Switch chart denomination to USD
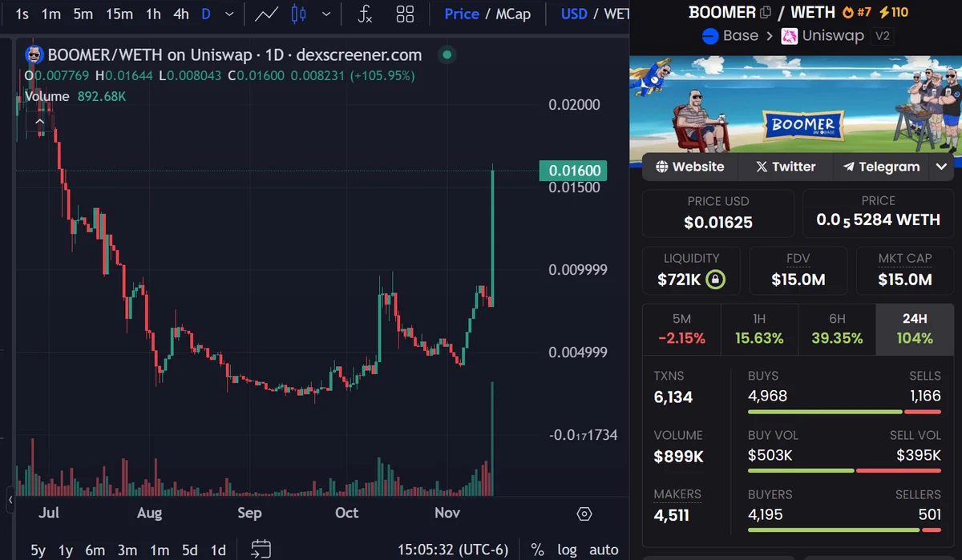Image resolution: width=962 pixels, height=560 pixels. pos(574,14)
